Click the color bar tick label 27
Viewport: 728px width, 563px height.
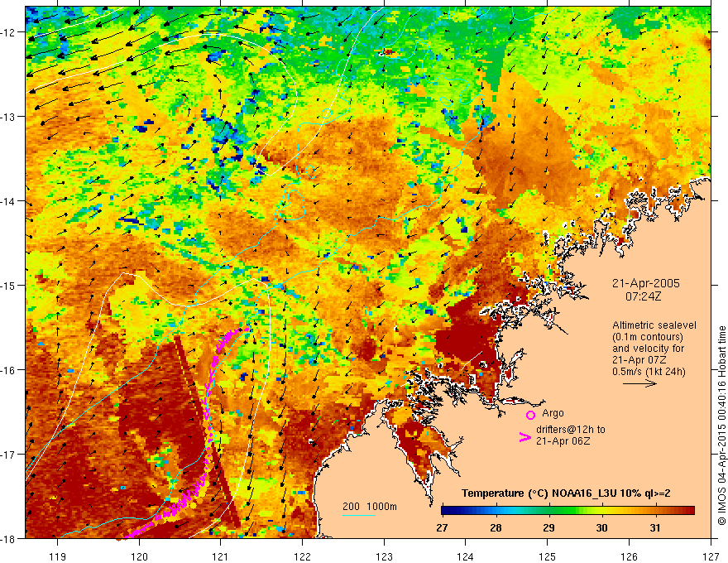pyautogui.click(x=442, y=528)
